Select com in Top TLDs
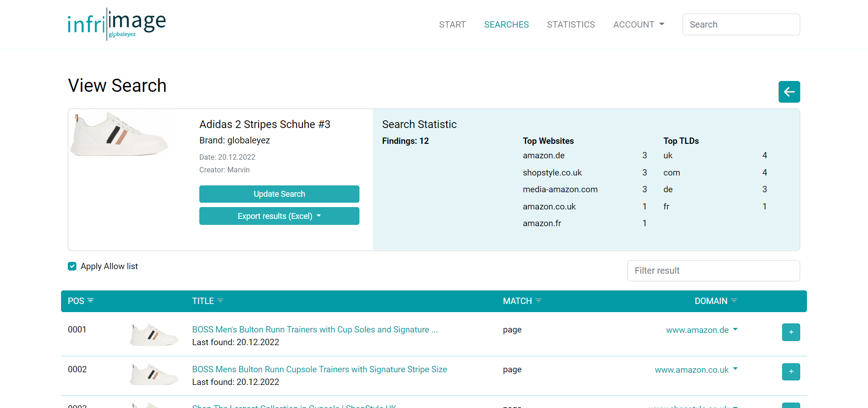 pos(671,173)
